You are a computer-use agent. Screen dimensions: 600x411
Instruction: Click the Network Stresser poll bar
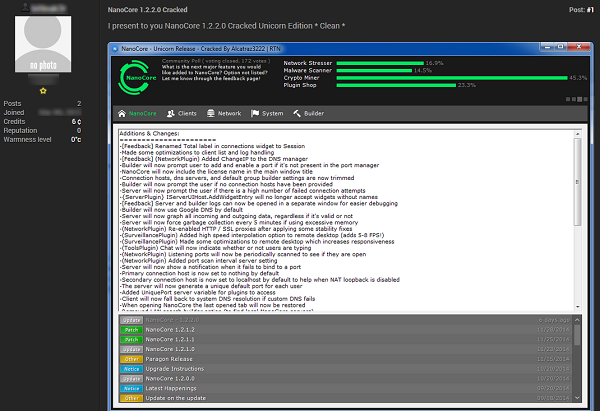tap(380, 63)
